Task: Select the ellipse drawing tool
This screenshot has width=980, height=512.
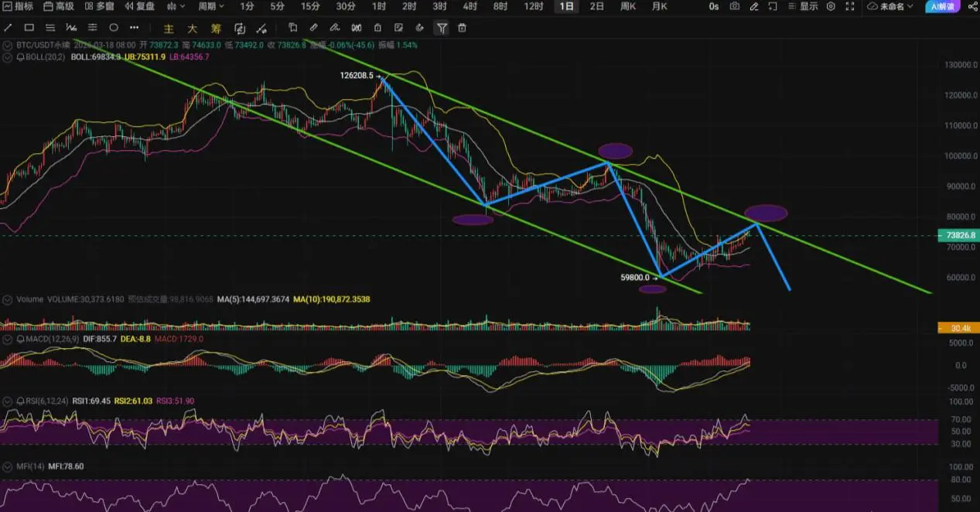Action: [x=113, y=28]
